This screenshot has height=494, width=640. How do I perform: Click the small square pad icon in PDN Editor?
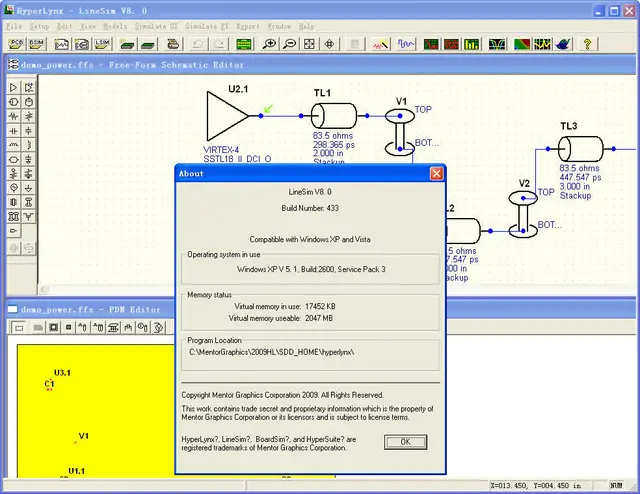(68, 327)
